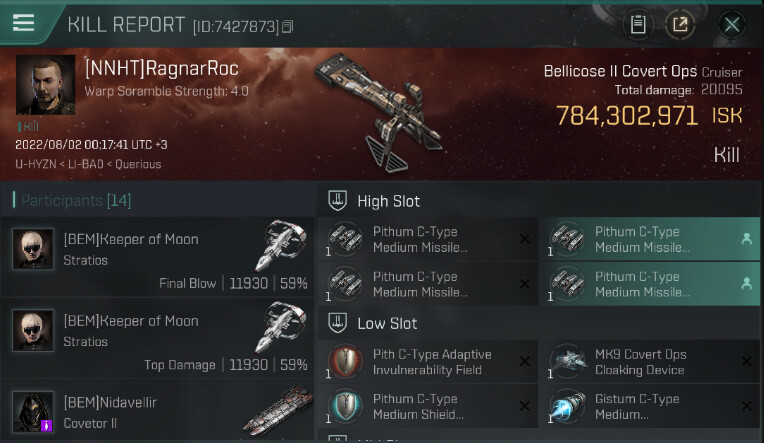Click the MK9 Covert Ops Cloaking Device icon
Screen dimensions: 764x443
point(567,362)
